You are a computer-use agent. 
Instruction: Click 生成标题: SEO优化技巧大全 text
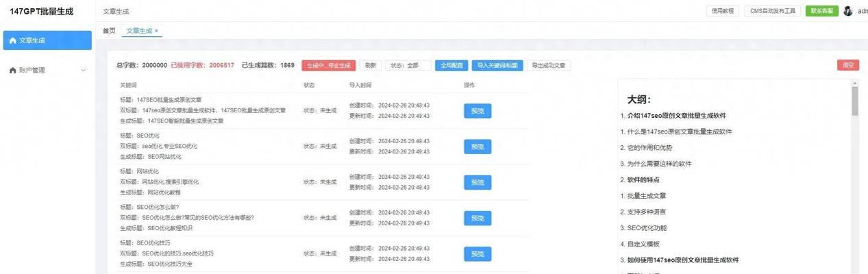tap(156, 264)
